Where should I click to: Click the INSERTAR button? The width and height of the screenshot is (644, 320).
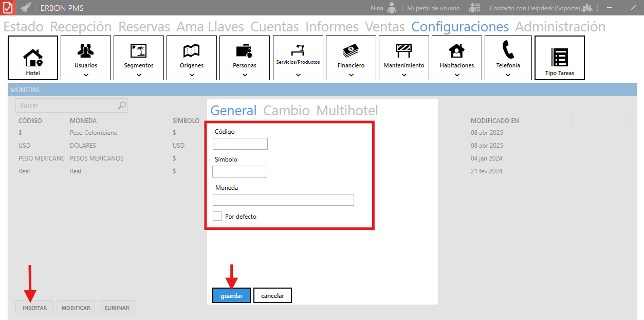[x=34, y=308]
